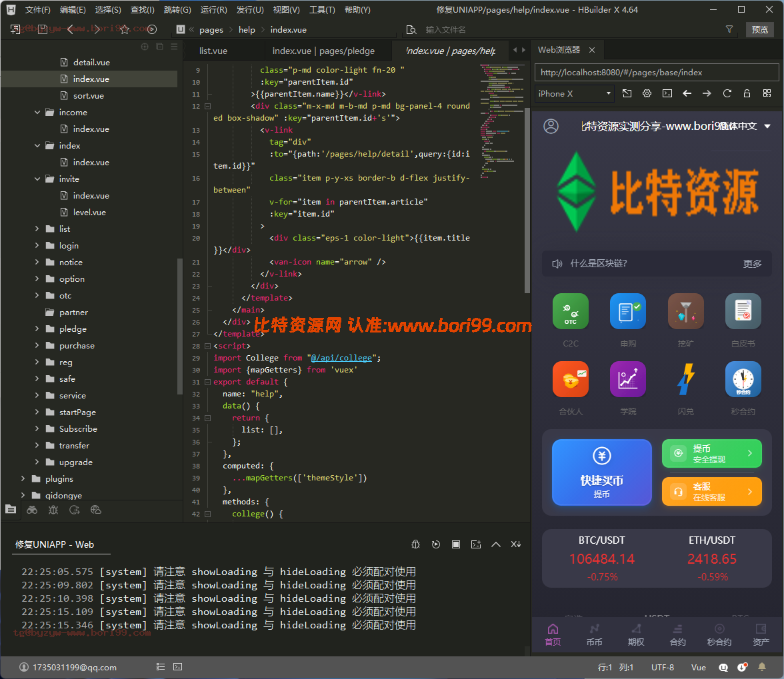This screenshot has width=784, height=679.
Task: Toggle console auto-scroll close icon
Action: pos(515,544)
